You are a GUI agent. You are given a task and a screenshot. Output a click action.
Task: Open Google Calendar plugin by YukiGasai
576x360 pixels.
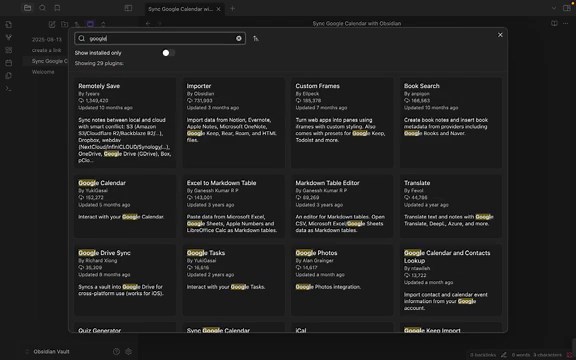(x=125, y=206)
